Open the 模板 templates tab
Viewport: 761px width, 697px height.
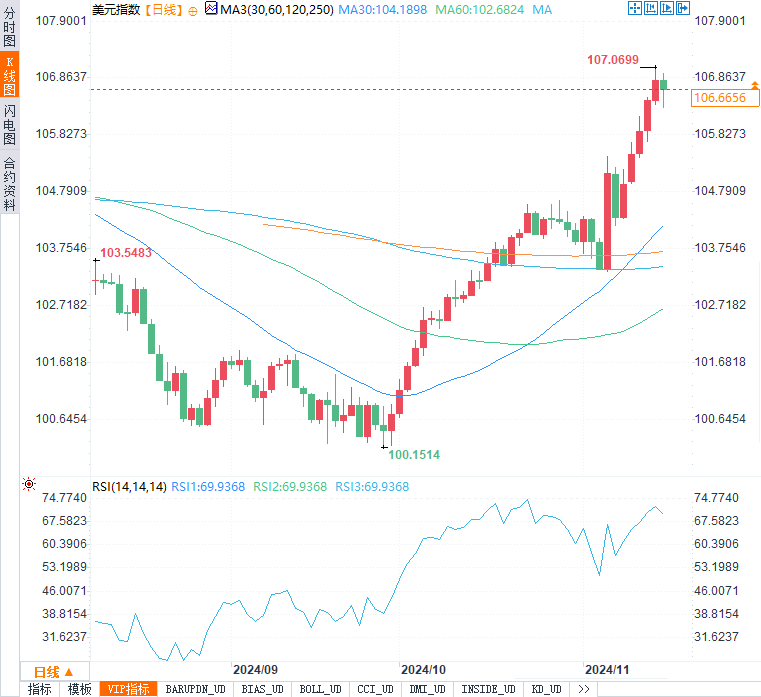point(79,689)
